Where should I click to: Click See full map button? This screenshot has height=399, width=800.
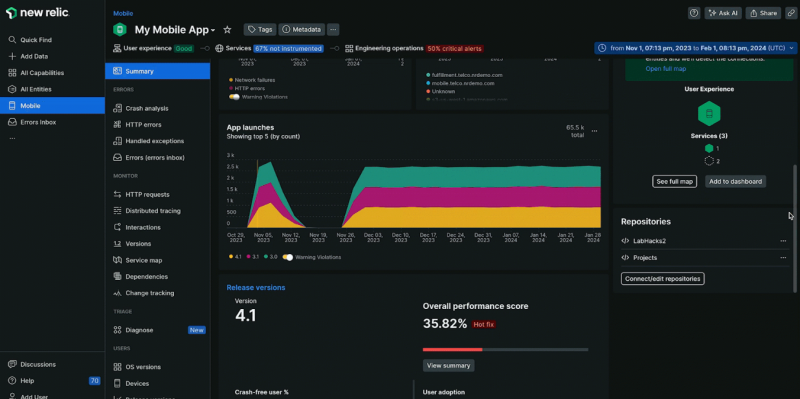(674, 181)
